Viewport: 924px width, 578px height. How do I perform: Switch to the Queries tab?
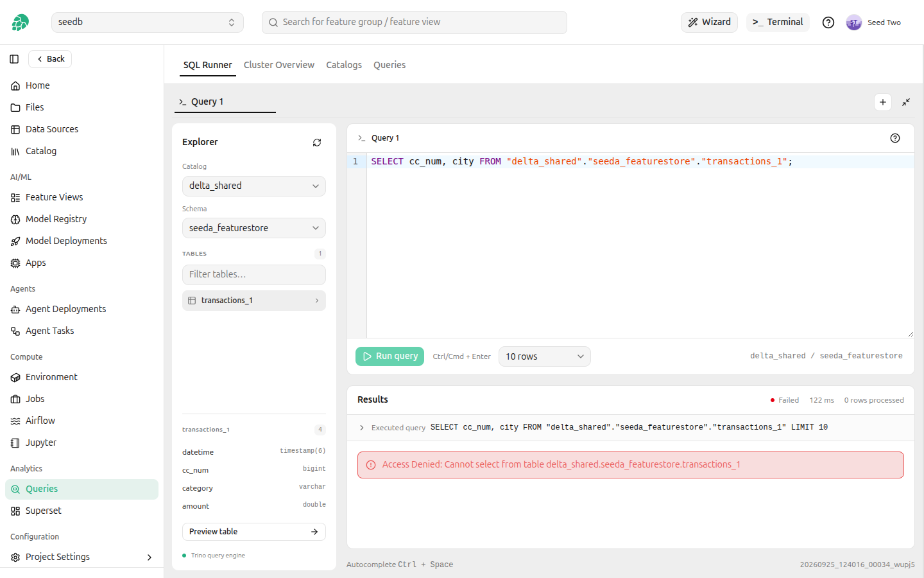coord(389,65)
